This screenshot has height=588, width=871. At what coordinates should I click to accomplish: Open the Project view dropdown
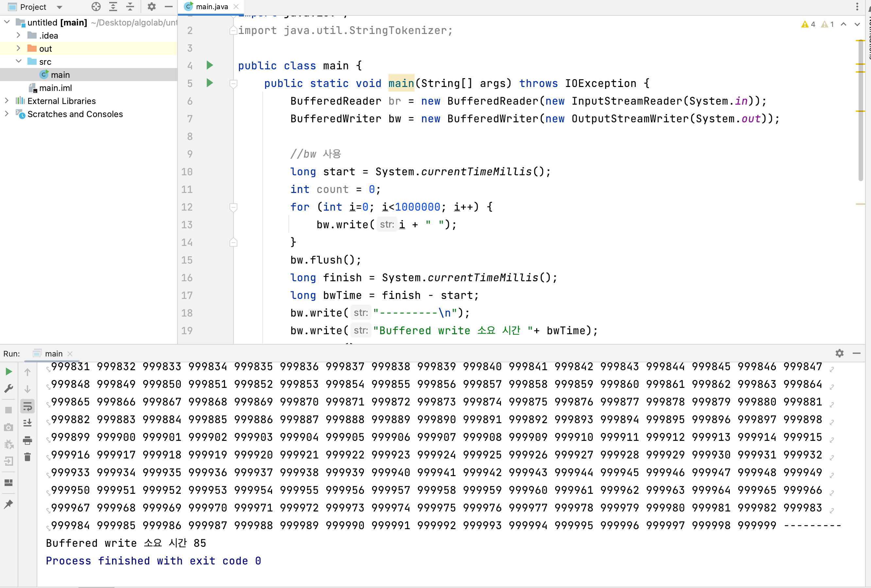[59, 7]
